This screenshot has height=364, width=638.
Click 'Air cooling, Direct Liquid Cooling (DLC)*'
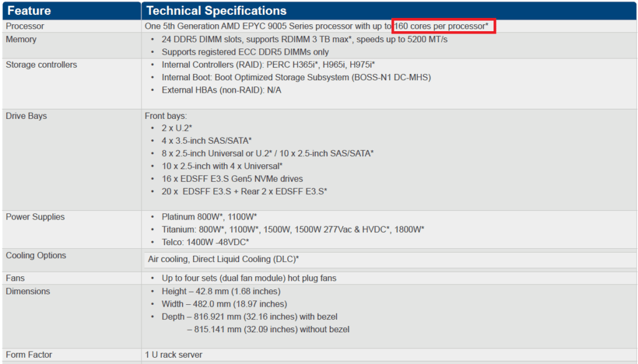tap(224, 259)
